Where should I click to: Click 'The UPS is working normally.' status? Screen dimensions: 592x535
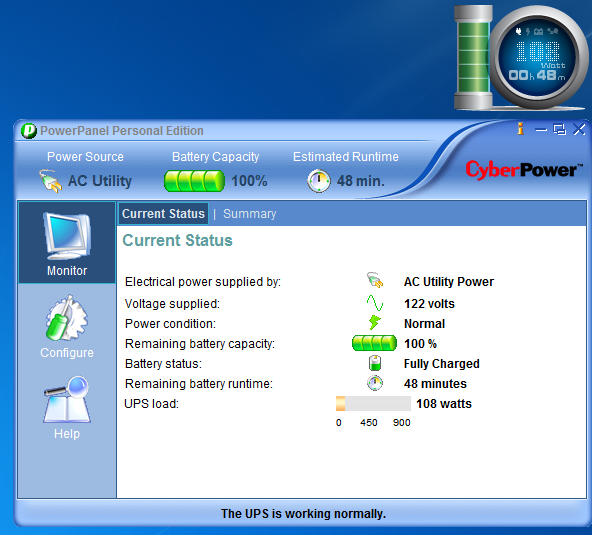(x=304, y=513)
